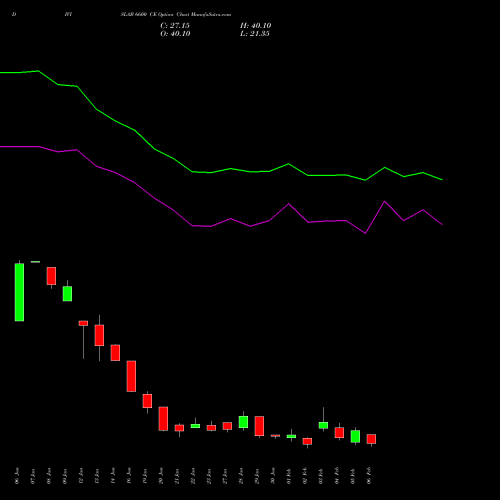Click the low value L: 21.35

255,34
